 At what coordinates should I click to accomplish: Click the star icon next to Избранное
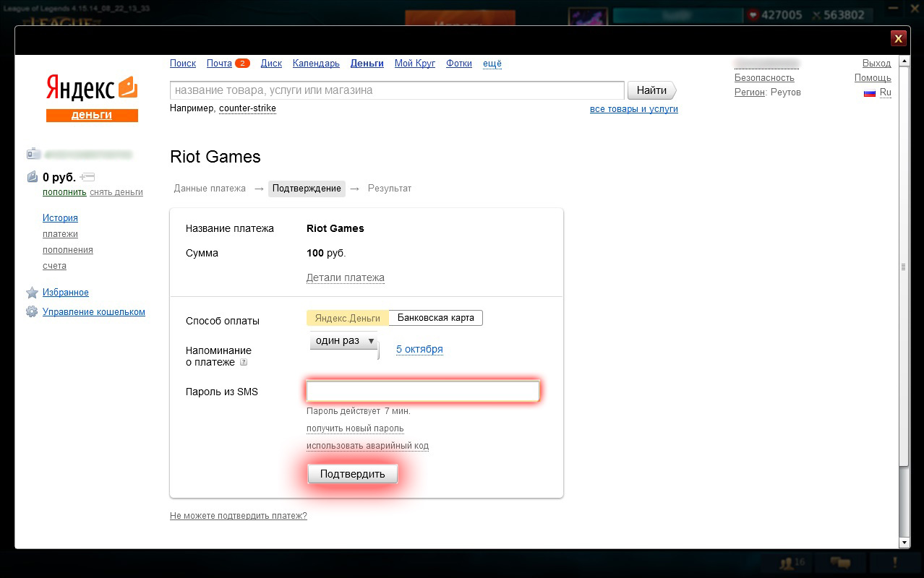point(32,293)
